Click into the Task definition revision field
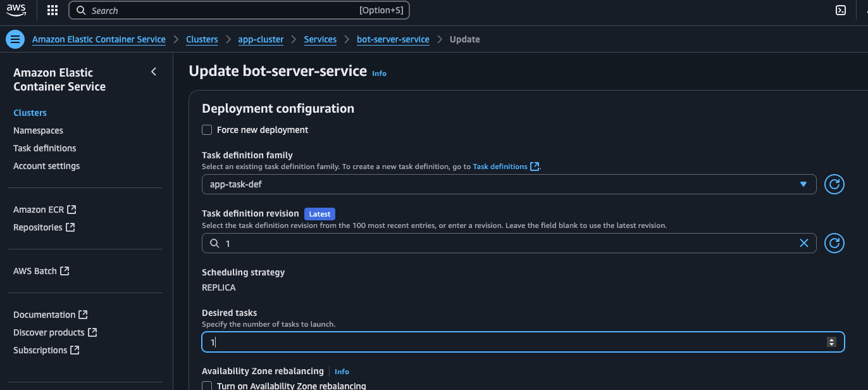 (509, 243)
